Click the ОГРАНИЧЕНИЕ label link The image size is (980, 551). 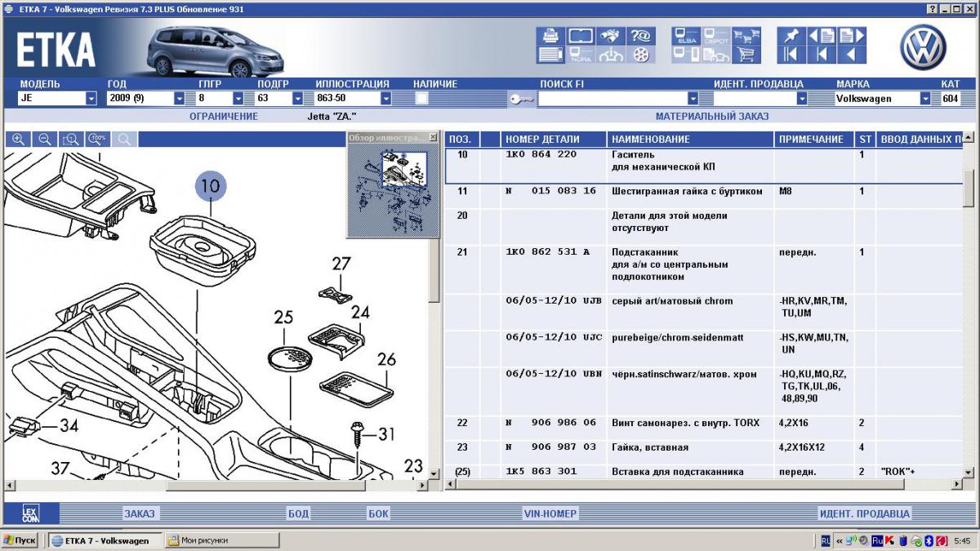pyautogui.click(x=224, y=116)
